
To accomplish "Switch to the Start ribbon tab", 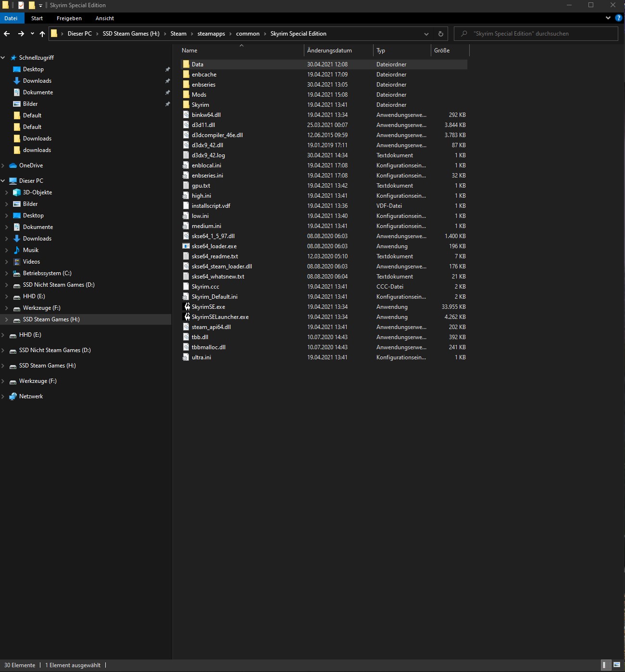I will tap(37, 18).
